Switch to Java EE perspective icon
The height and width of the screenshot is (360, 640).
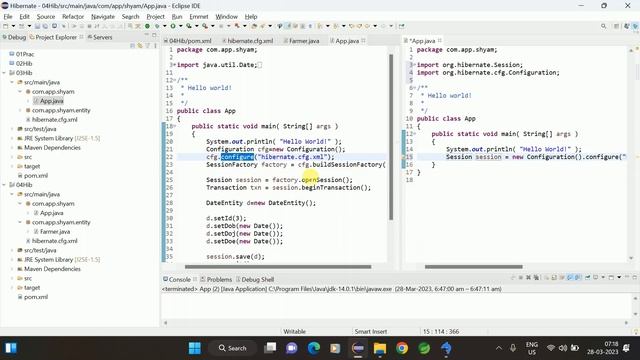[x=627, y=26]
